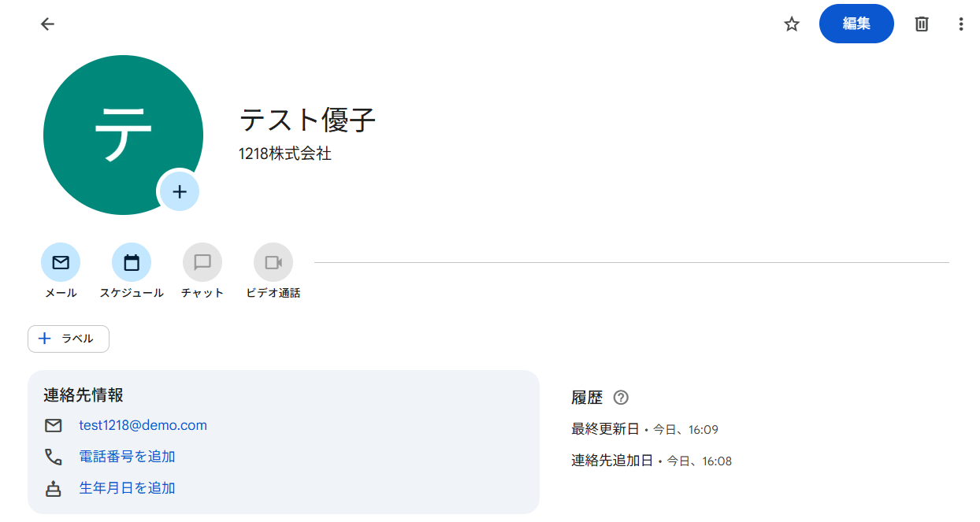Open the スケジュール calendar icon
The image size is (980, 522).
click(132, 263)
